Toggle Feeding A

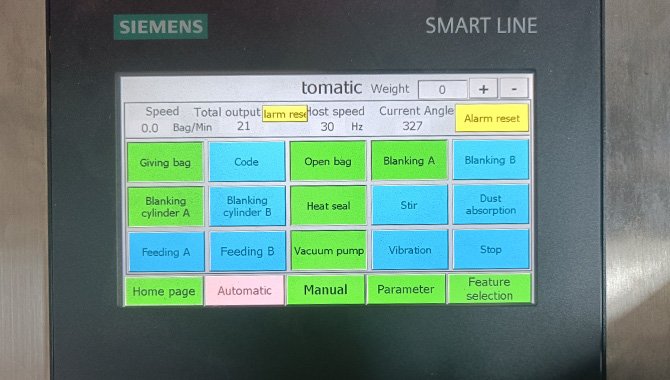(x=166, y=252)
